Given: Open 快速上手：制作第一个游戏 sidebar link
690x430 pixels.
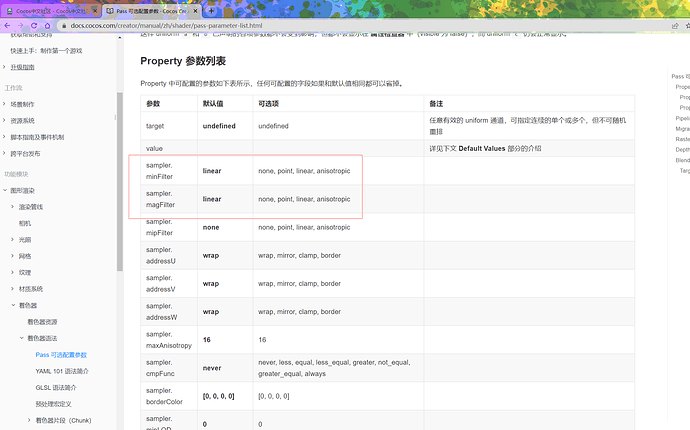Looking at the screenshot, I should click(x=46, y=51).
